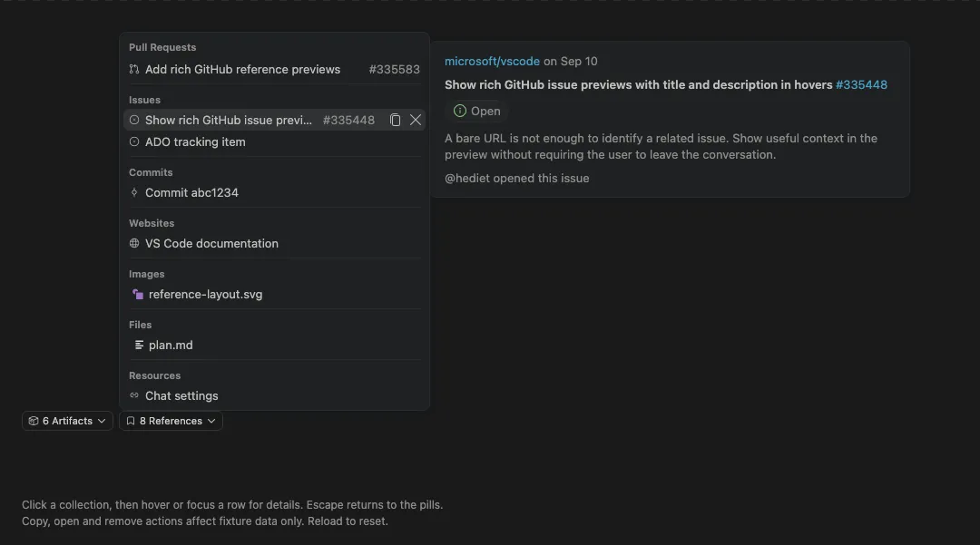
Task: Click the Images section heading
Action: pos(147,274)
